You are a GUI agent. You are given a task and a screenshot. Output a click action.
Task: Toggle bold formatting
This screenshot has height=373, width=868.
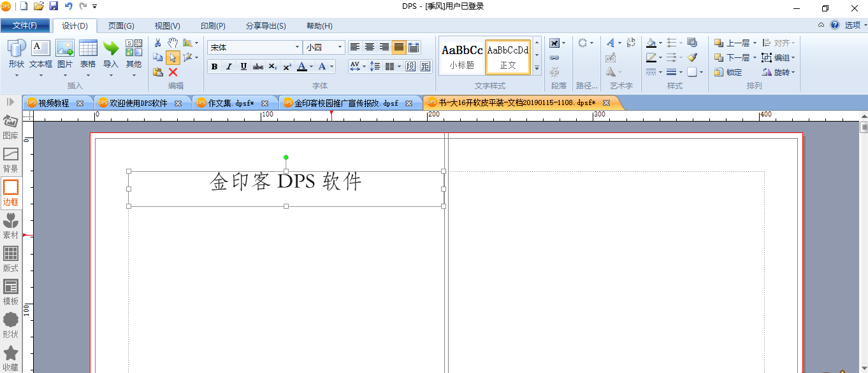214,66
